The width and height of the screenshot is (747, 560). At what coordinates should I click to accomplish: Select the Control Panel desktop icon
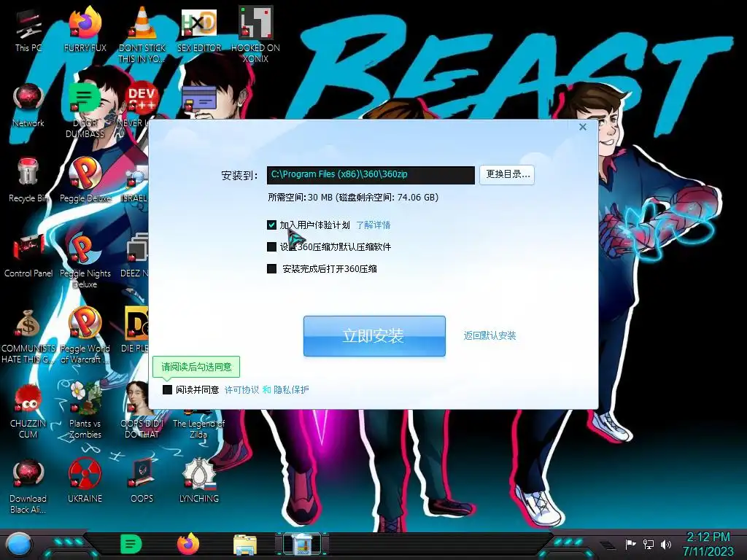coord(28,256)
